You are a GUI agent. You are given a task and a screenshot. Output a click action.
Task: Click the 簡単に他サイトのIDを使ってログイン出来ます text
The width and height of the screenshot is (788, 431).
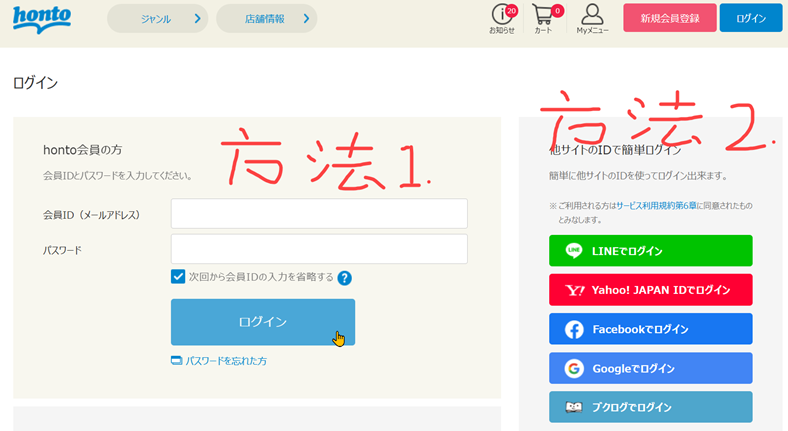[638, 176]
